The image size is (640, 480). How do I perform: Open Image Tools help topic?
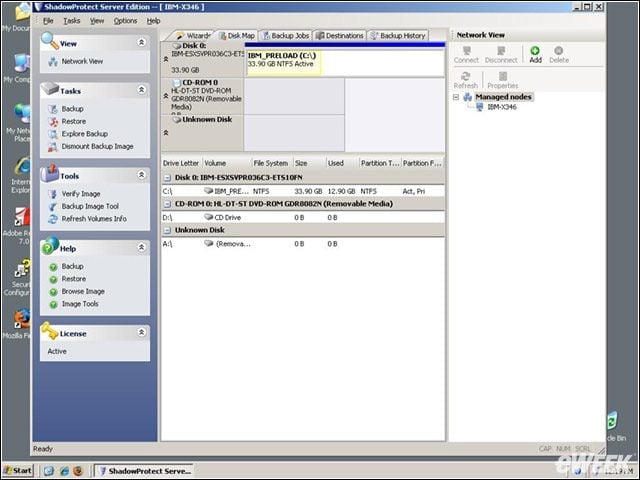[x=80, y=304]
